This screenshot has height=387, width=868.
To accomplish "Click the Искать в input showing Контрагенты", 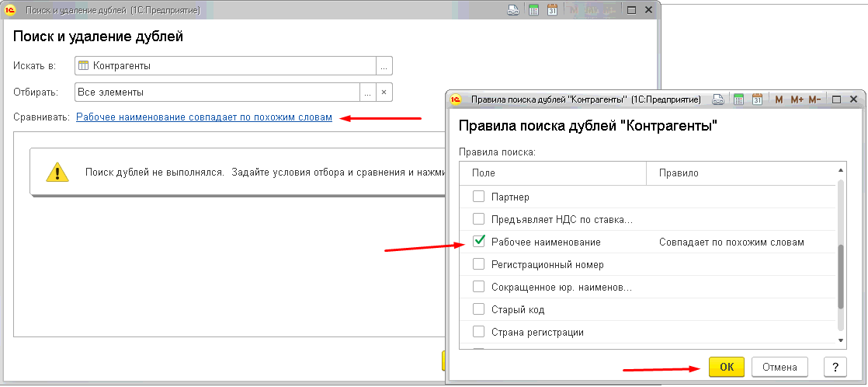I will [225, 65].
